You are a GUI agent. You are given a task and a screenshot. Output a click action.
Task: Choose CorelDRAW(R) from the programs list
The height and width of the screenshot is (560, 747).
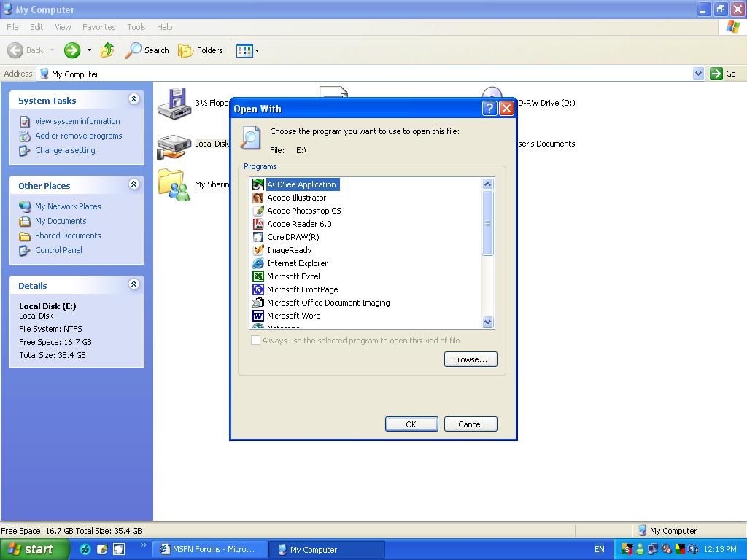[293, 237]
